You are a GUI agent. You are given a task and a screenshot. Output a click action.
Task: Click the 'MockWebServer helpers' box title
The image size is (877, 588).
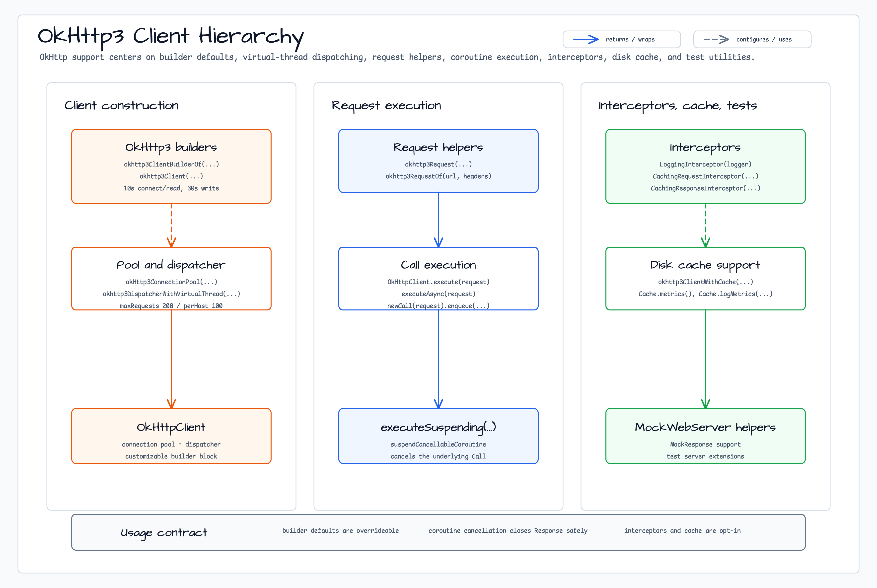[705, 428]
